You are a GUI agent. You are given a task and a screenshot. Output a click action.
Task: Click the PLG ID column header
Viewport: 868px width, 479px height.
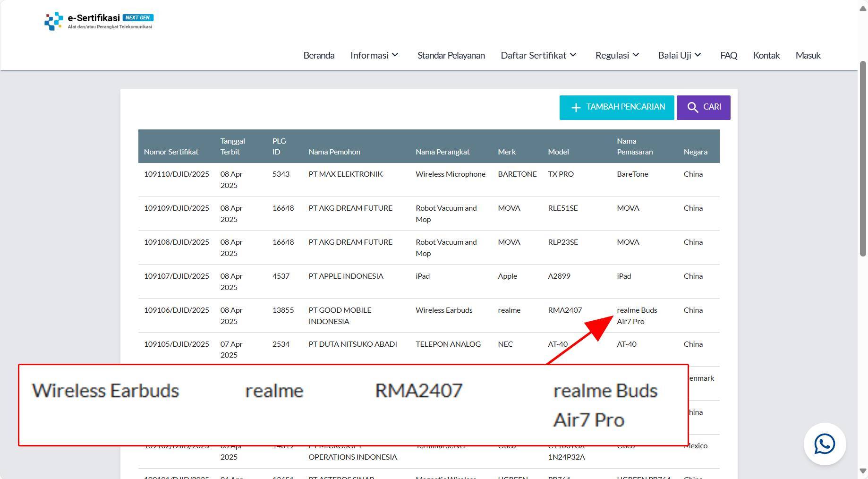(279, 146)
